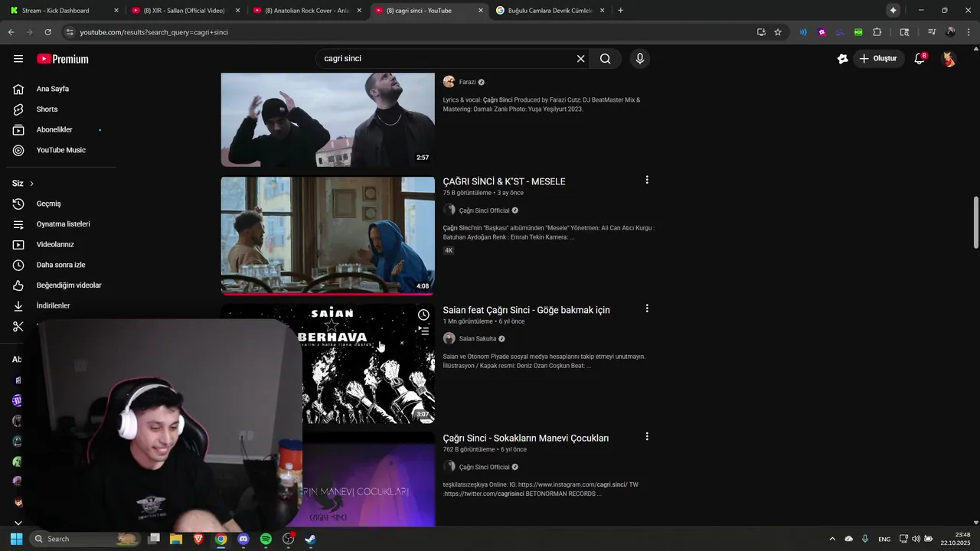Open the volume control in system tray
The image size is (980, 551).
click(x=916, y=539)
